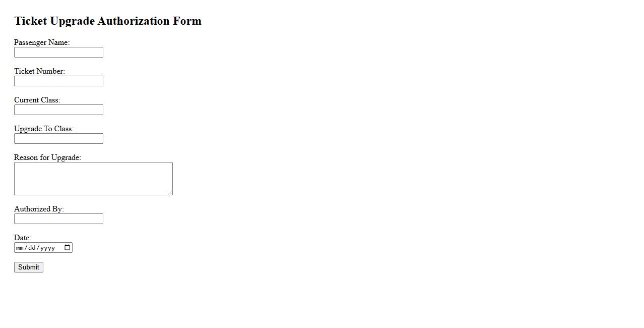
Task: Click the textarea resize handle corner
Action: [170, 193]
